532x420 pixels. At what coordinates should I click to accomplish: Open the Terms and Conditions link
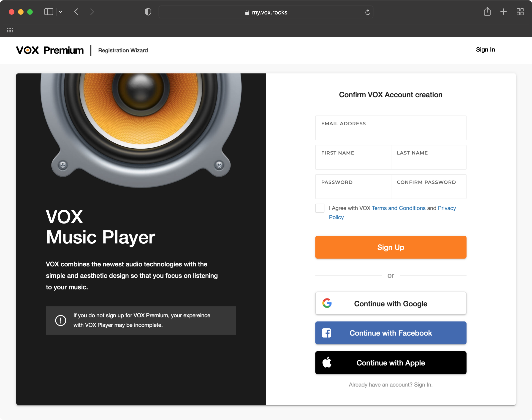coord(399,208)
